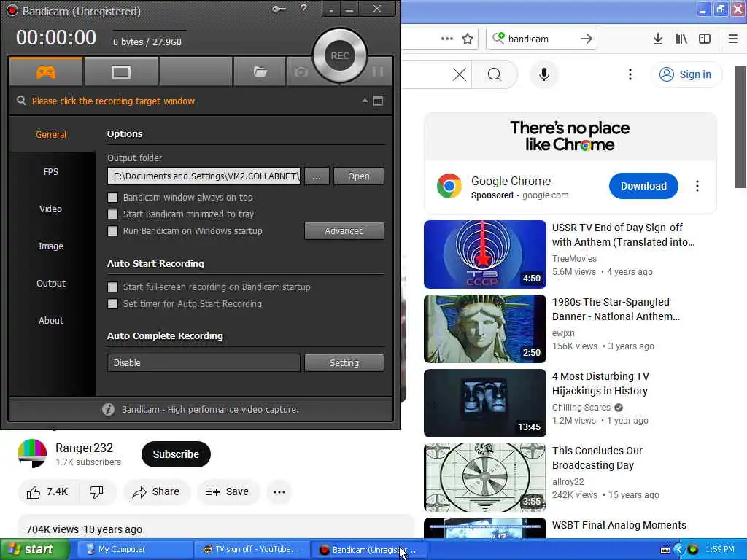Image resolution: width=747 pixels, height=560 pixels.
Task: Open ad options menu next to Download
Action: pos(697,186)
